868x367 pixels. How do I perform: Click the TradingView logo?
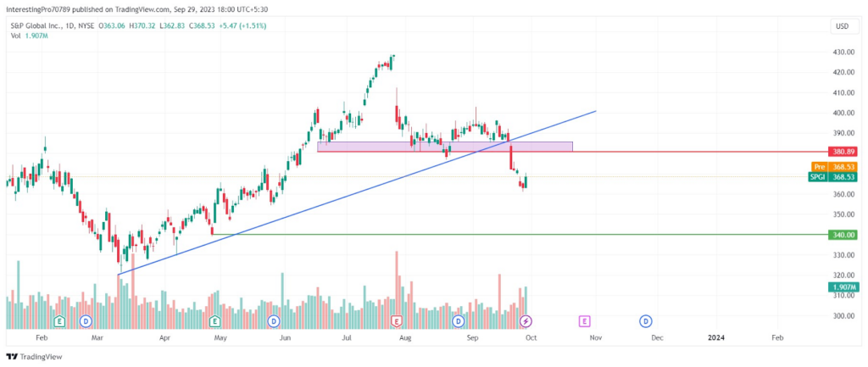pos(34,357)
